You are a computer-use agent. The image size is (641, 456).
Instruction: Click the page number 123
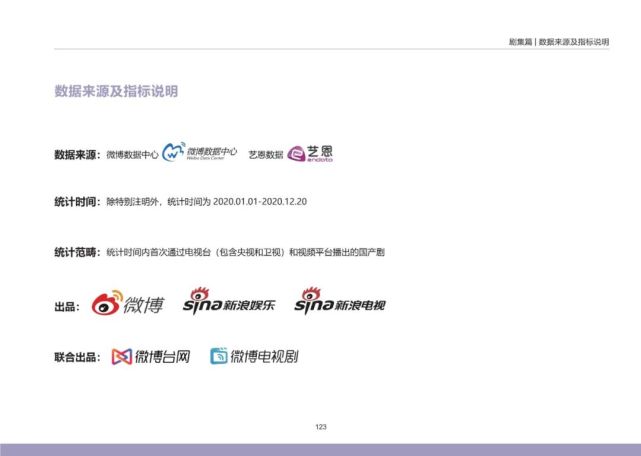321,427
